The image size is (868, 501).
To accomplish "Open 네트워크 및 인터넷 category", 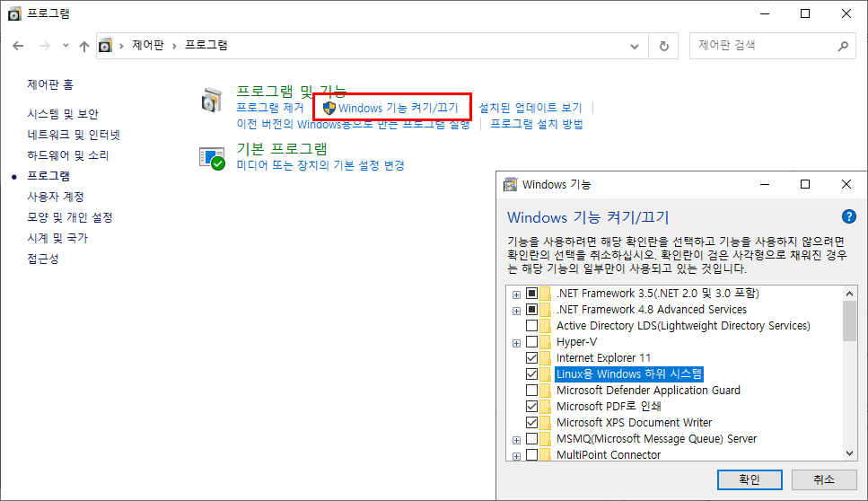I will tap(74, 135).
